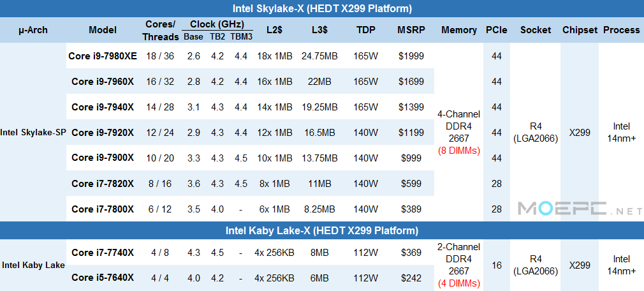Click the 6 / 12 cores/threads cell
This screenshot has height=291, width=644.
click(x=160, y=209)
